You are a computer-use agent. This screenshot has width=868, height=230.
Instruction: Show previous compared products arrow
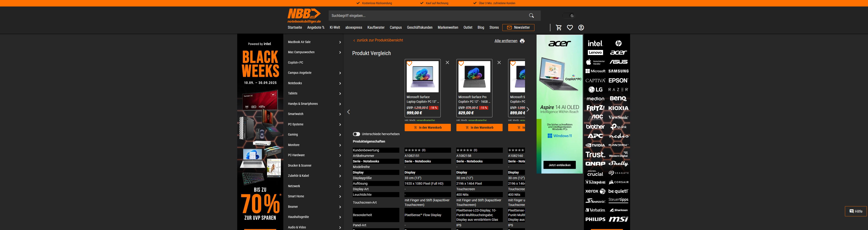point(349,112)
